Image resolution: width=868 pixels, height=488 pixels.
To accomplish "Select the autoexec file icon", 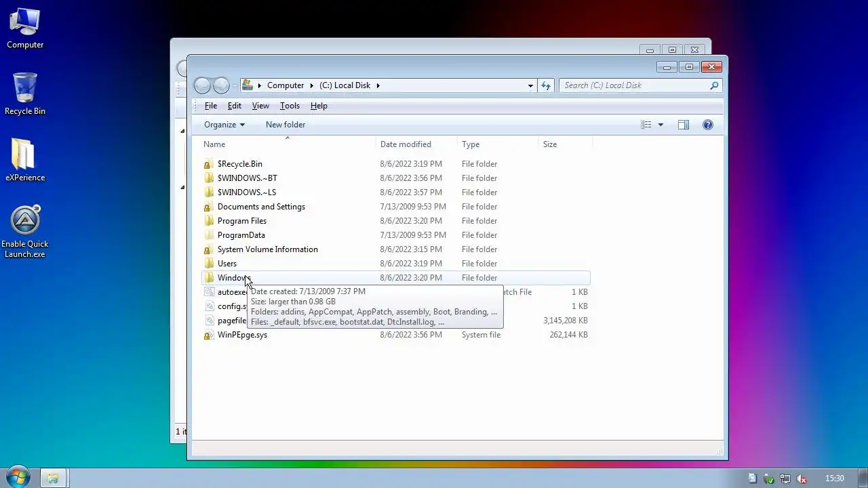I will coord(209,292).
